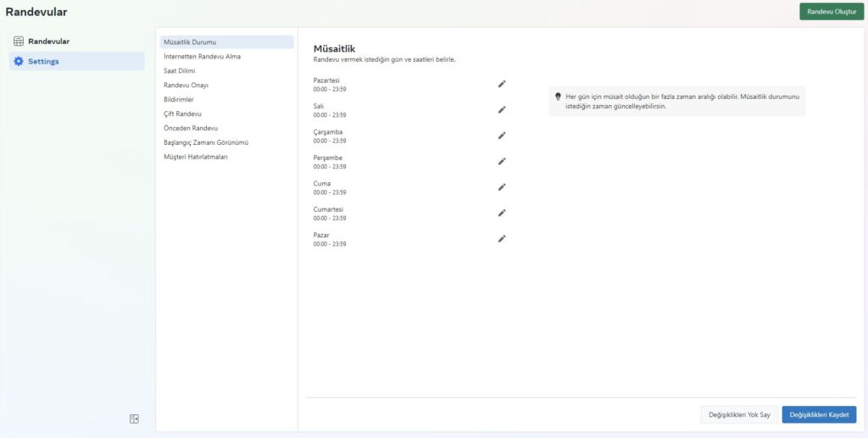Click the Randevu Oluştur button
The height and width of the screenshot is (438, 868).
click(x=832, y=12)
